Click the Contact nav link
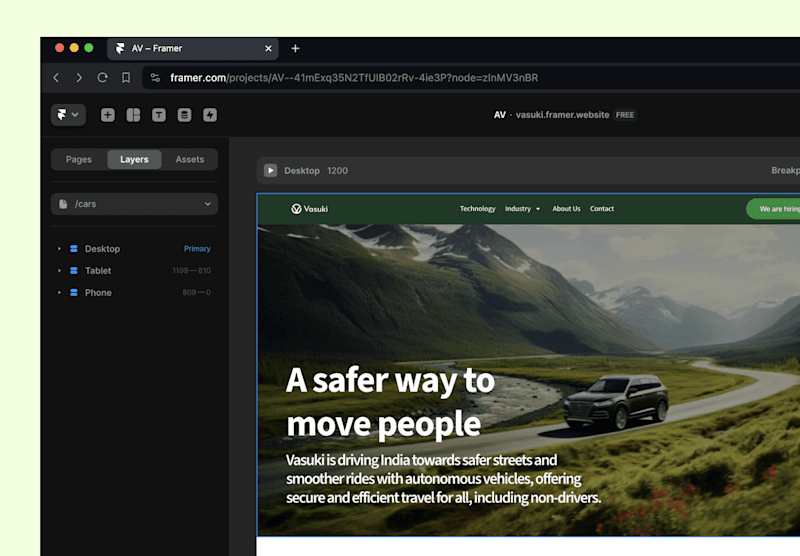 click(x=602, y=209)
